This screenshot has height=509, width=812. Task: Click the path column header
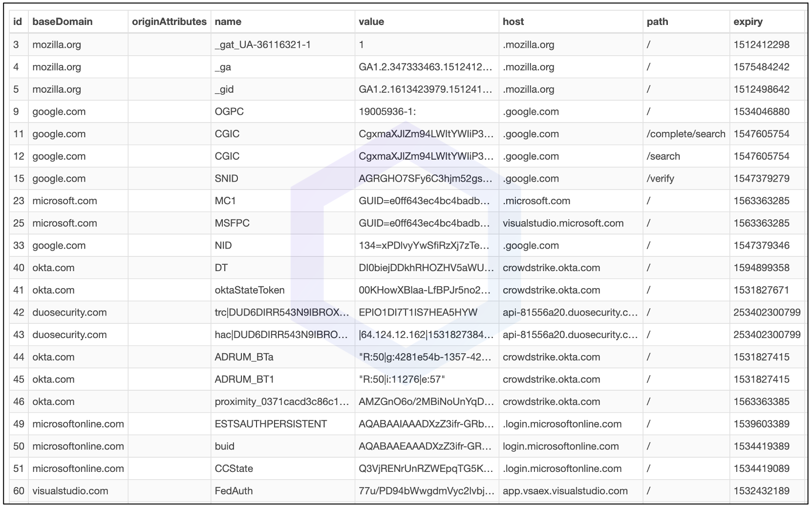tap(657, 22)
